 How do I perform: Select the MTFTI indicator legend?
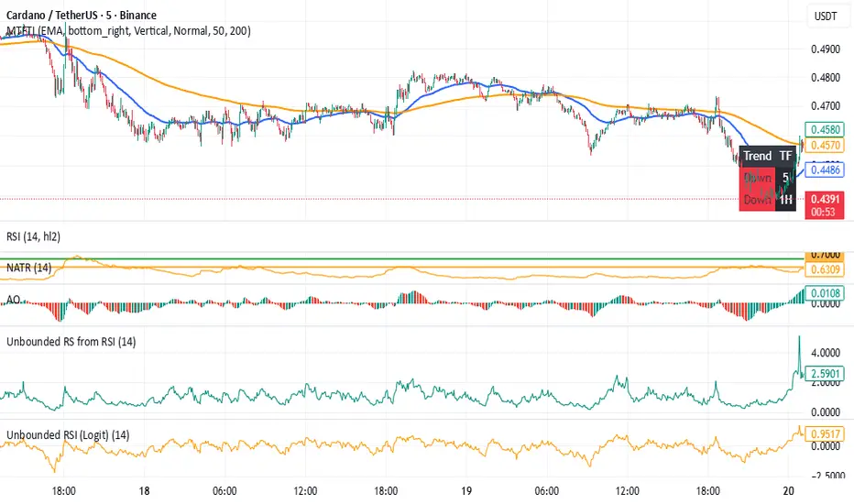click(128, 30)
